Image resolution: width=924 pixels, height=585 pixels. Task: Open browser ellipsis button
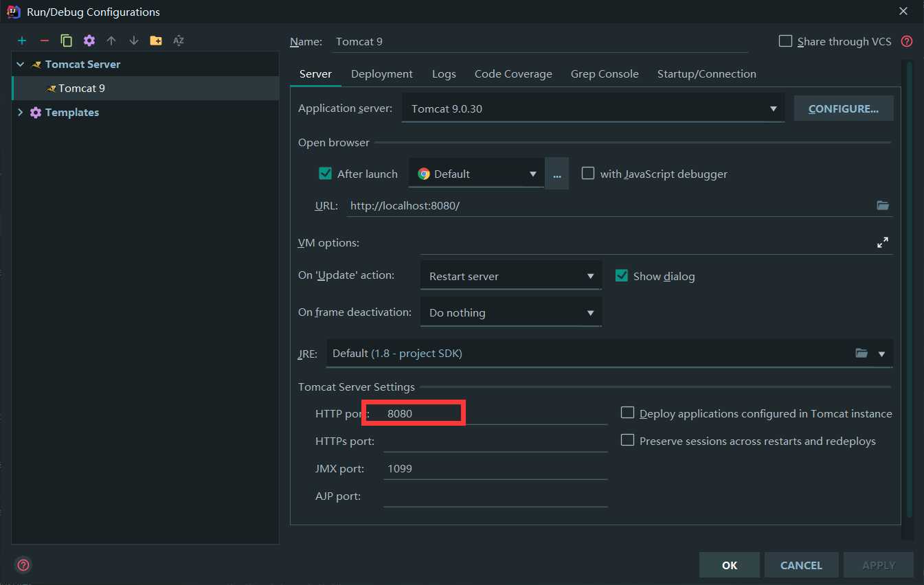tap(557, 174)
